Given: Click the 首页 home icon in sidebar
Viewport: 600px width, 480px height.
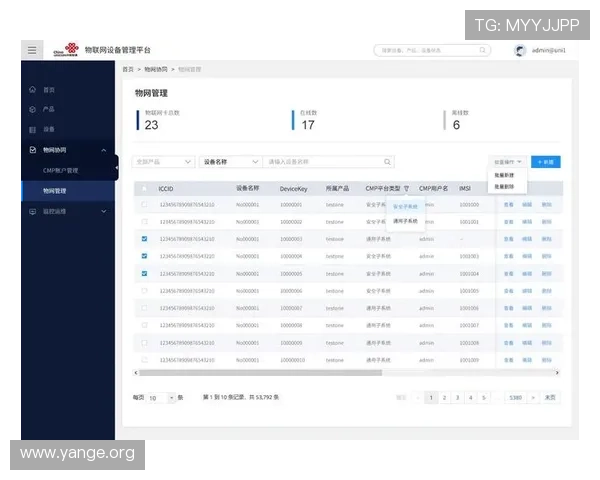Looking at the screenshot, I should [x=32, y=90].
